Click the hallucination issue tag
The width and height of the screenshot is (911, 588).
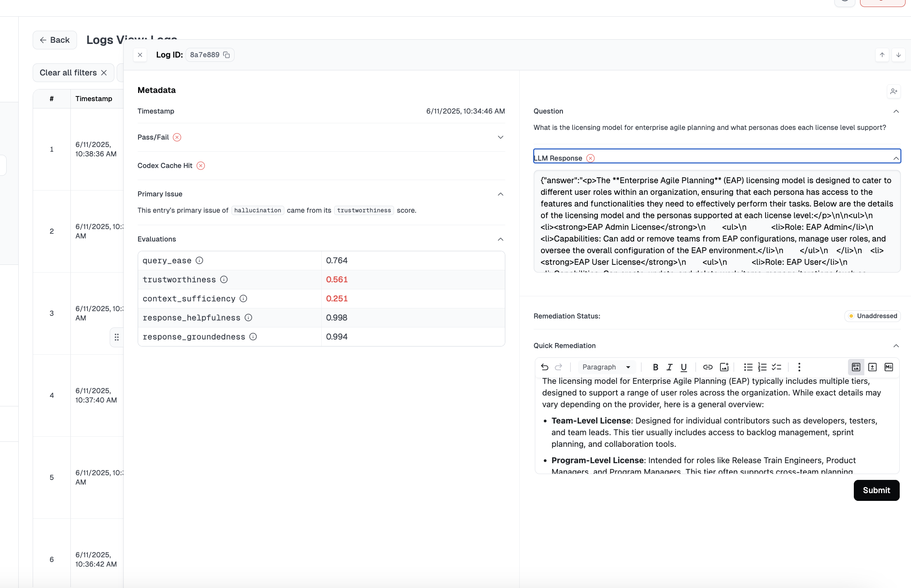(x=258, y=210)
